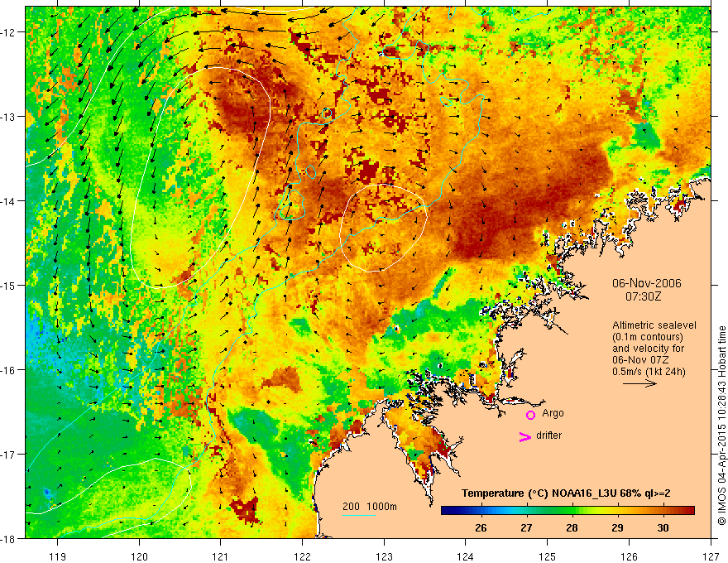Click the 'Altimetric sealevel' legend text
This screenshot has height=563, width=728.
coord(654,325)
